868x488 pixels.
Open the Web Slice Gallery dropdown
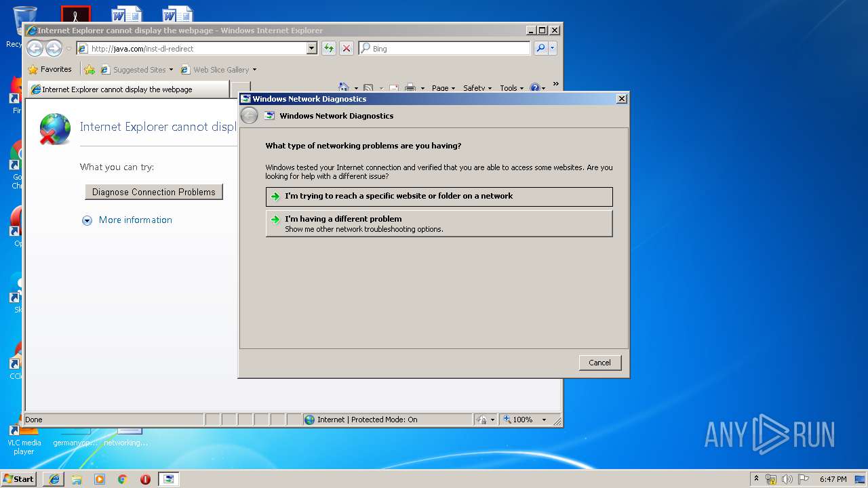click(x=218, y=69)
